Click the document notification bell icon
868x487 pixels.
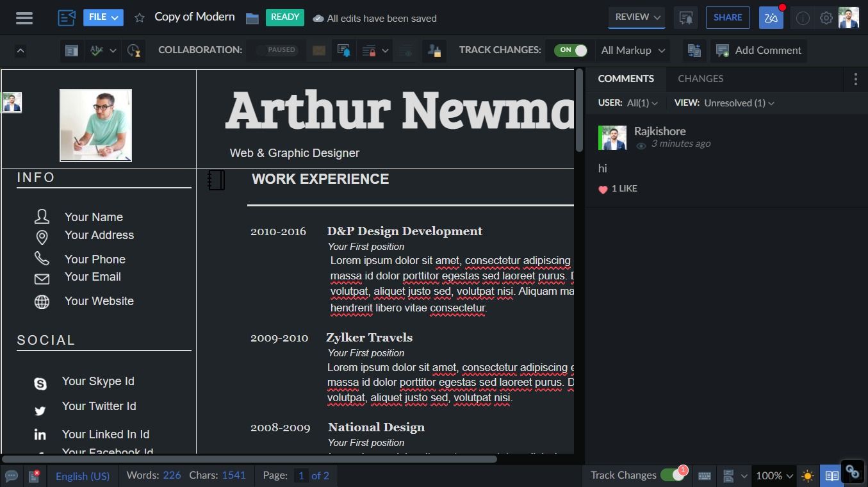pyautogui.click(x=343, y=51)
